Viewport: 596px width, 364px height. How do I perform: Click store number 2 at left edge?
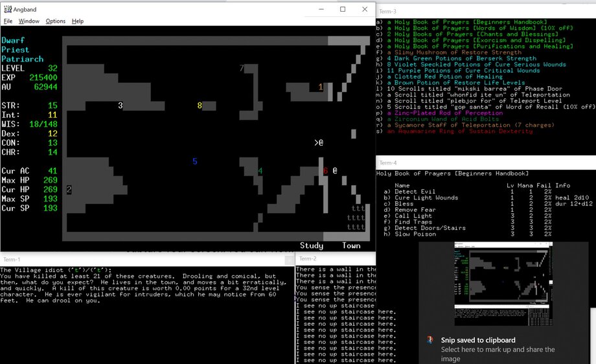pos(69,189)
